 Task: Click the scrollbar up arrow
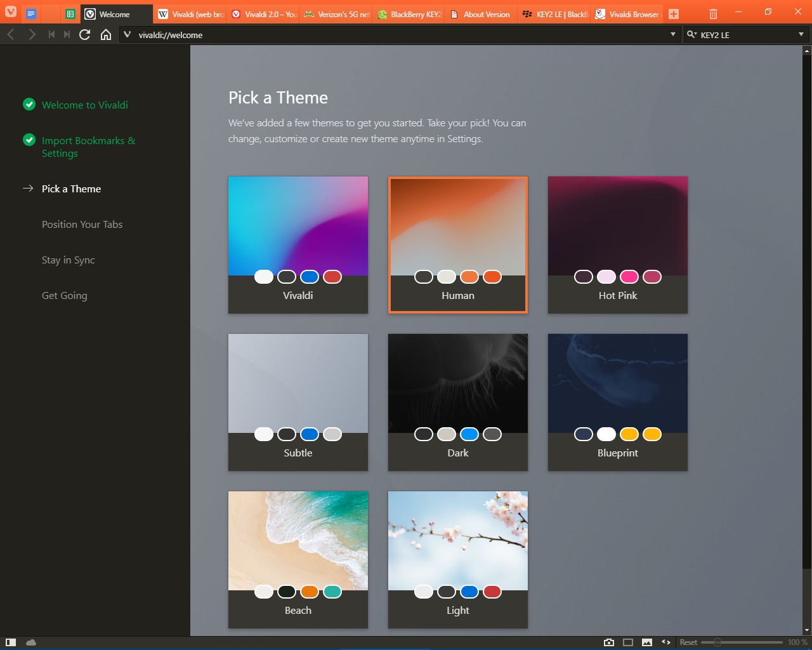pos(807,50)
